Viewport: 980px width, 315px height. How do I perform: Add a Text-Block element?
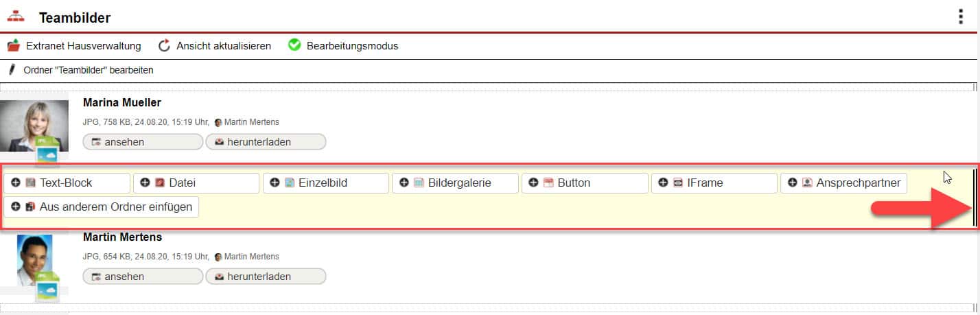[67, 183]
